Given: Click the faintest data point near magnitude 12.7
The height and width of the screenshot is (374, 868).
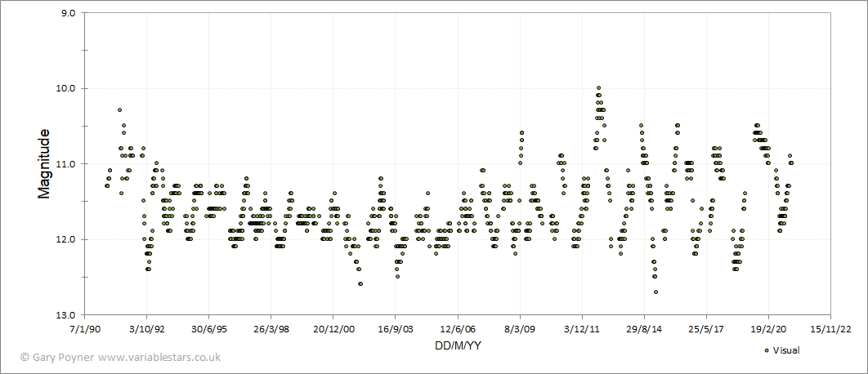Looking at the screenshot, I should [656, 292].
